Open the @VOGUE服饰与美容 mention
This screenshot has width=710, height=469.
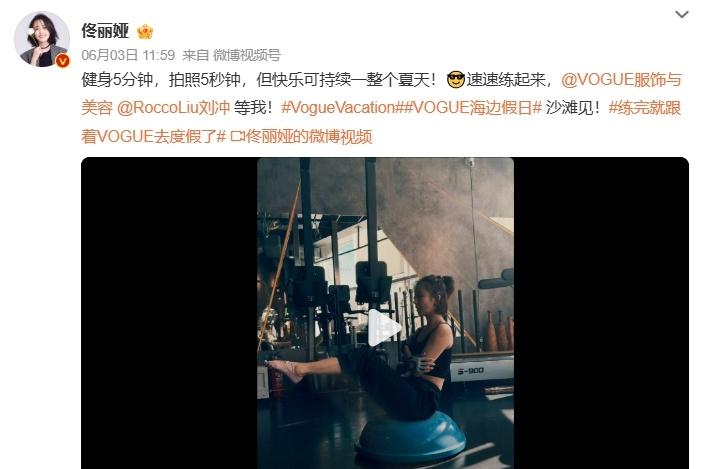[381, 94]
